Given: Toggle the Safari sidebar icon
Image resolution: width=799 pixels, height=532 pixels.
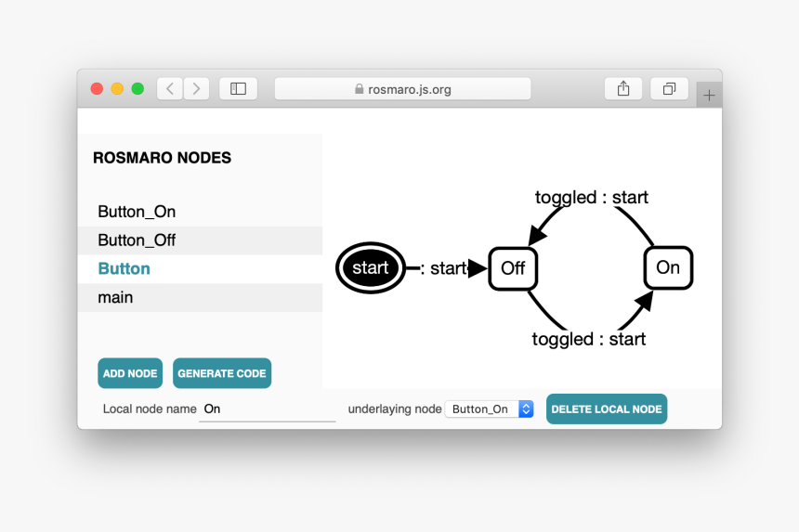Looking at the screenshot, I should pos(238,89).
